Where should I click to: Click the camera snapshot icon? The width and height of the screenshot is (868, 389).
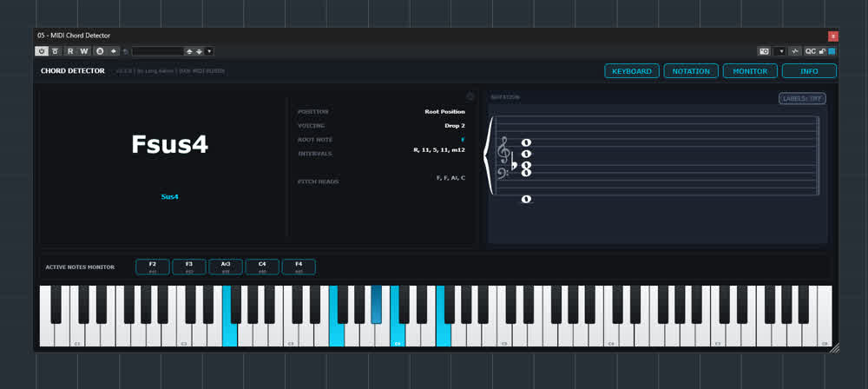(x=764, y=51)
